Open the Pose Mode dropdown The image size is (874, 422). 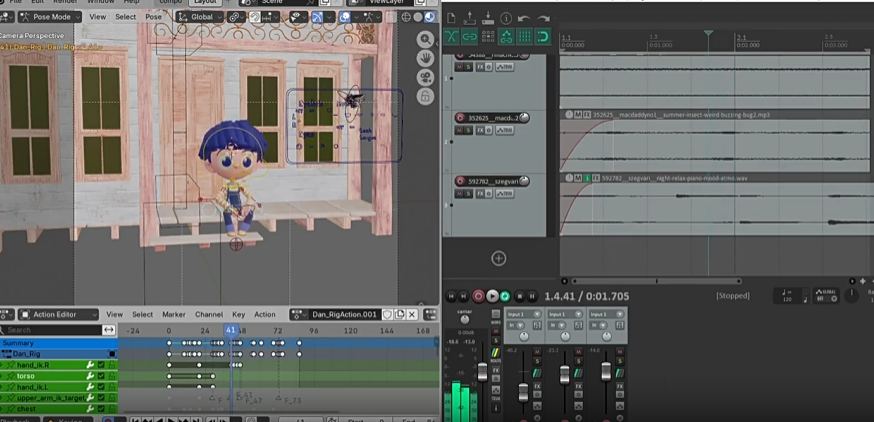click(50, 17)
